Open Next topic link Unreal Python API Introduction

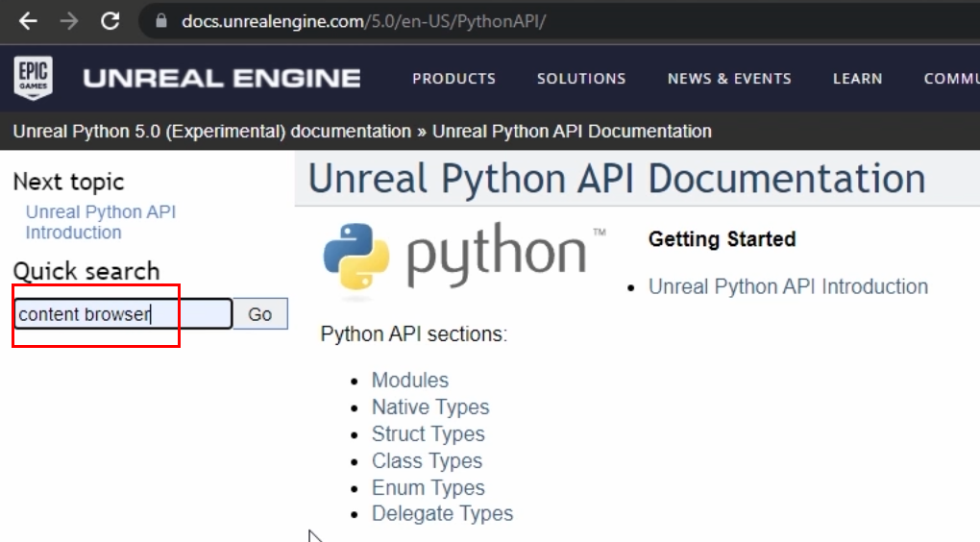(x=101, y=222)
